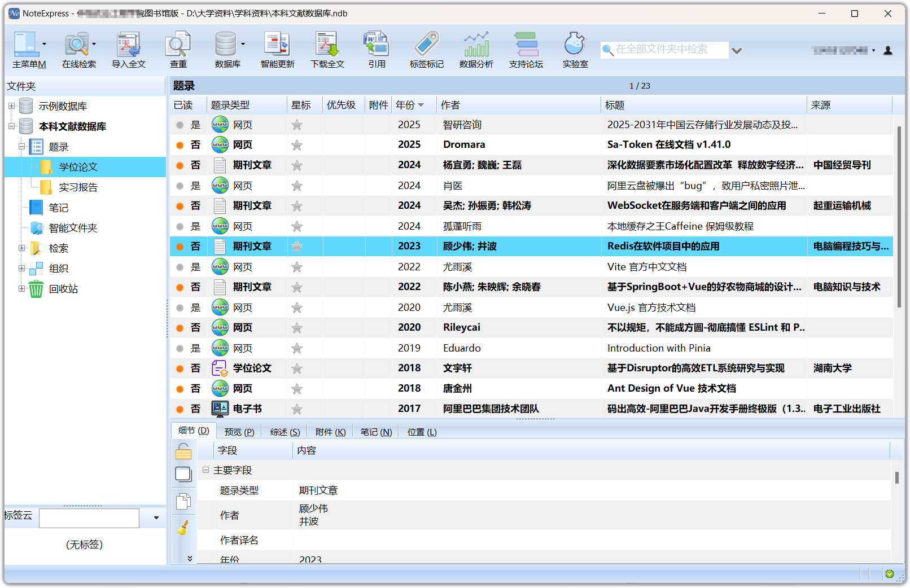Collapse the 本科文献数据库 tree node
The image size is (910, 588).
11,126
